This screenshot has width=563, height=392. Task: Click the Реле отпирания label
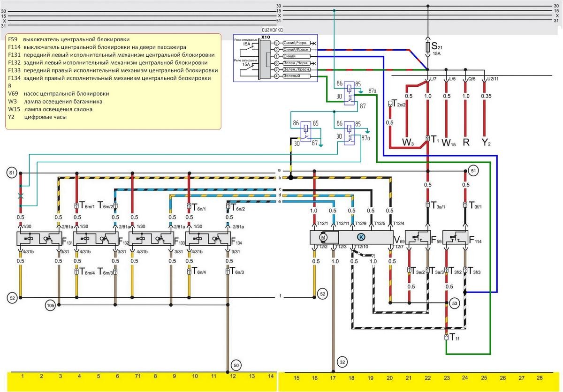pyautogui.click(x=246, y=40)
